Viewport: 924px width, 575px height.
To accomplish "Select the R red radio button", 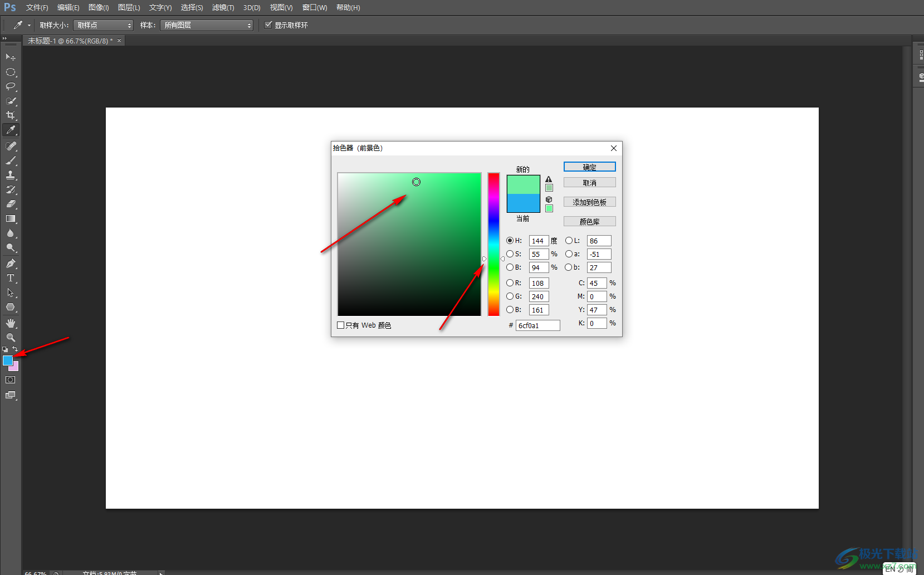I will pos(510,283).
